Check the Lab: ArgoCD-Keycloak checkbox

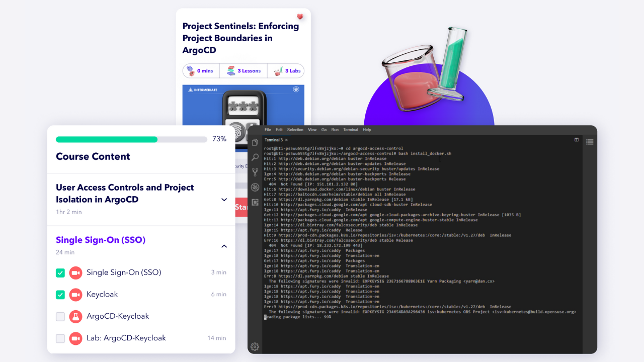60,338
